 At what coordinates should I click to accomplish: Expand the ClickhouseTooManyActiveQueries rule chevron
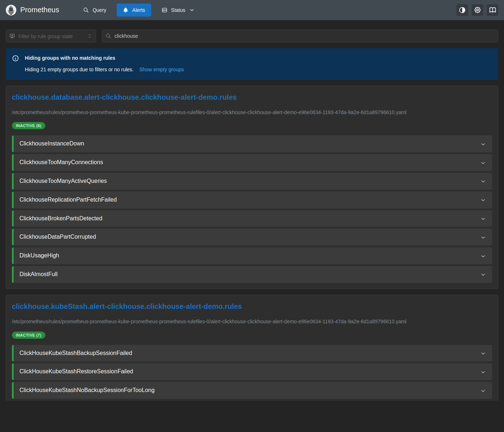(x=483, y=181)
